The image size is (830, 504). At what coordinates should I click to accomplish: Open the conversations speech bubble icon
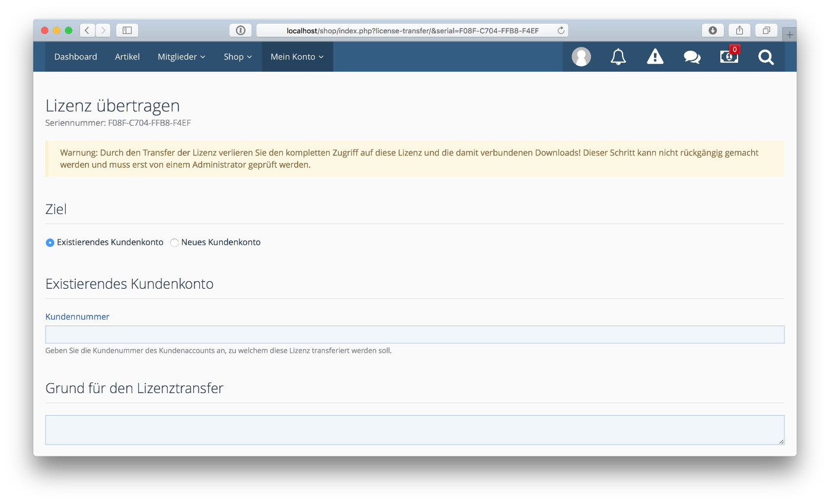click(692, 57)
